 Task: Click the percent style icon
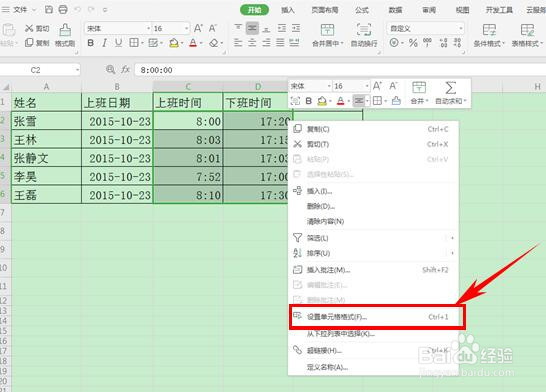[413, 43]
